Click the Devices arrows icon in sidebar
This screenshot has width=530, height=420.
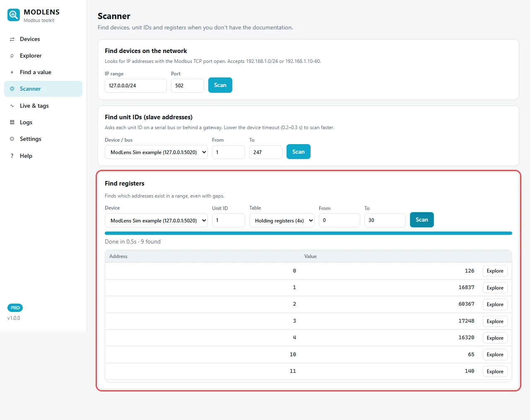[x=12, y=39]
